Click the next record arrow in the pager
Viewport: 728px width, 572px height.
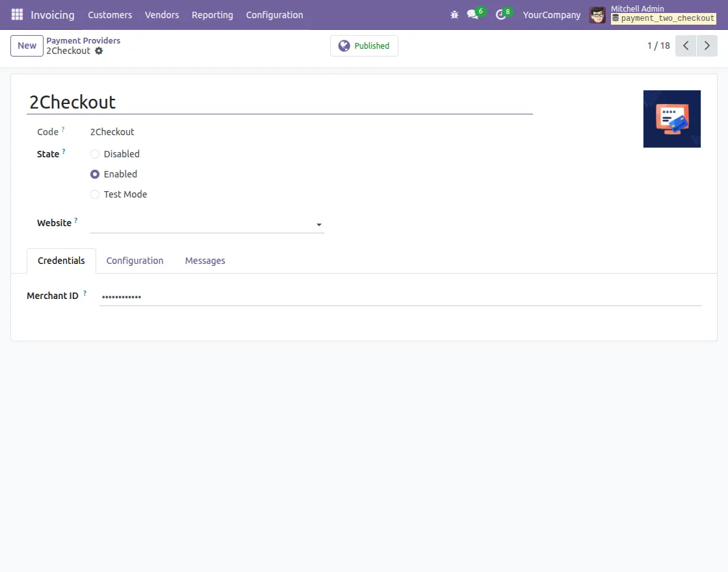(707, 45)
